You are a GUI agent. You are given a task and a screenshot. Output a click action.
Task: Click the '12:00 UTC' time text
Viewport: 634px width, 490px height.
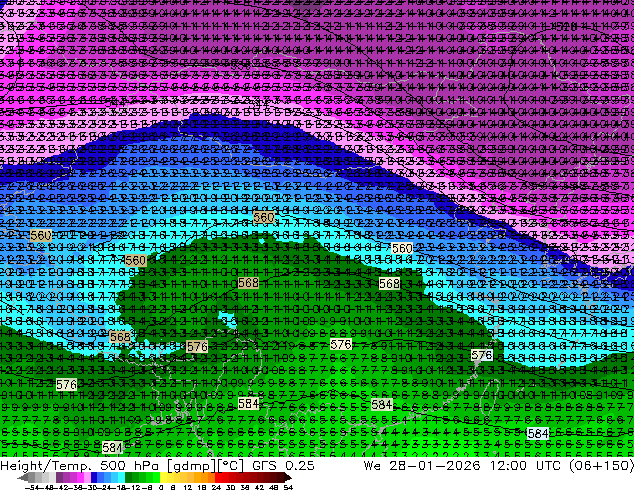tap(525, 466)
